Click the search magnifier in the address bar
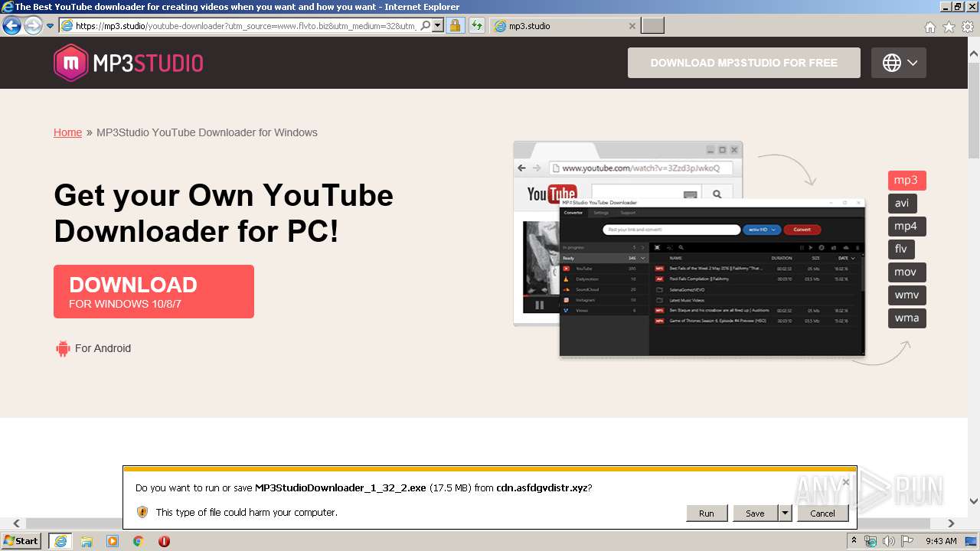 click(425, 26)
